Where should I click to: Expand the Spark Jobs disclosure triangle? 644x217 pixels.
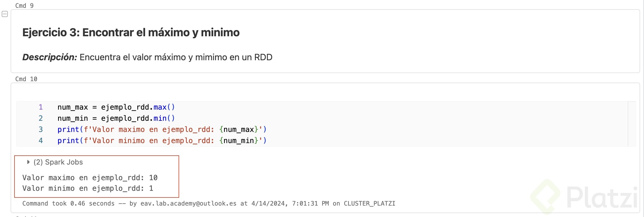pyautogui.click(x=28, y=162)
